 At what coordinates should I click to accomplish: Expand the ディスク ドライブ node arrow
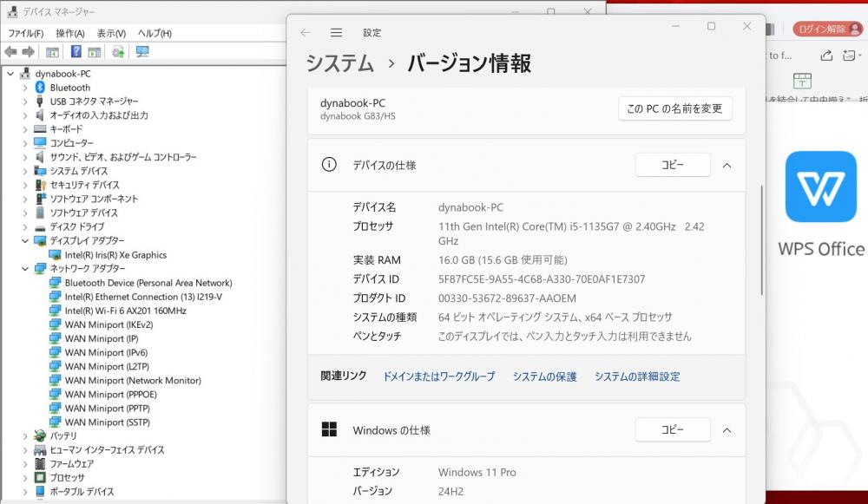tap(25, 226)
